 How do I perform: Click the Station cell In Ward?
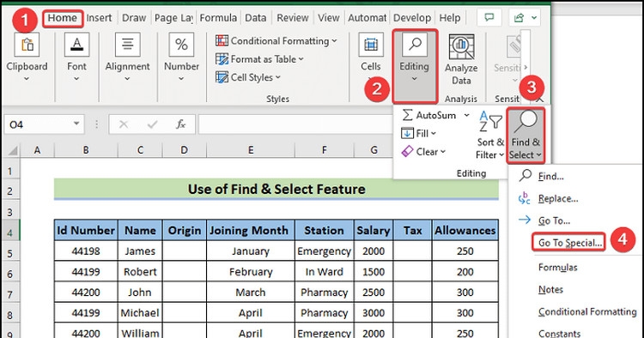pyautogui.click(x=324, y=272)
